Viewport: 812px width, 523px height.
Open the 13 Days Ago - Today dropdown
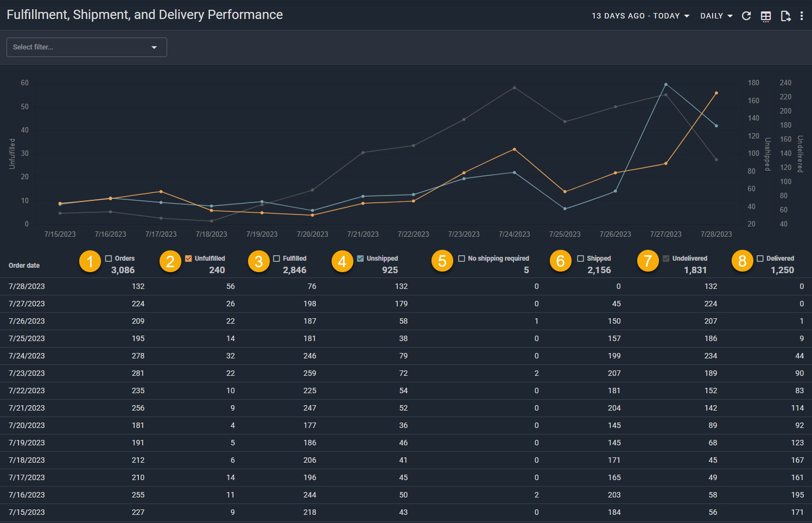point(640,16)
